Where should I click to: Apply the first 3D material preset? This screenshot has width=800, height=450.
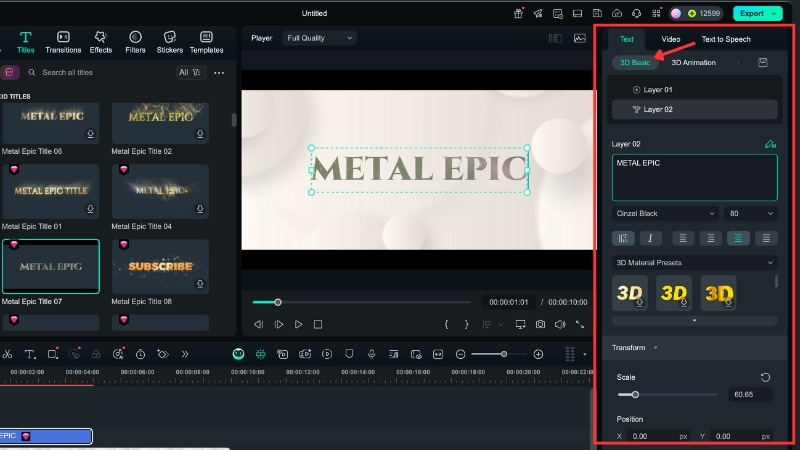(x=630, y=293)
